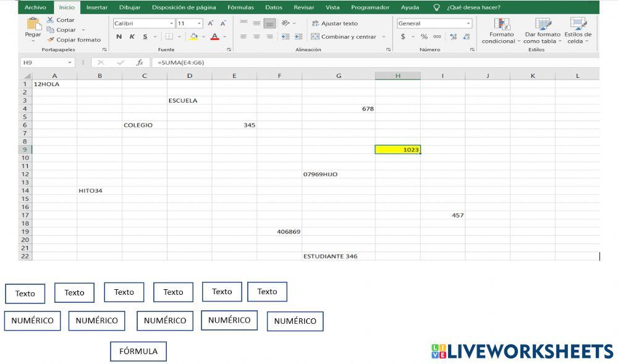Expand the General number format dropdown

(467, 23)
